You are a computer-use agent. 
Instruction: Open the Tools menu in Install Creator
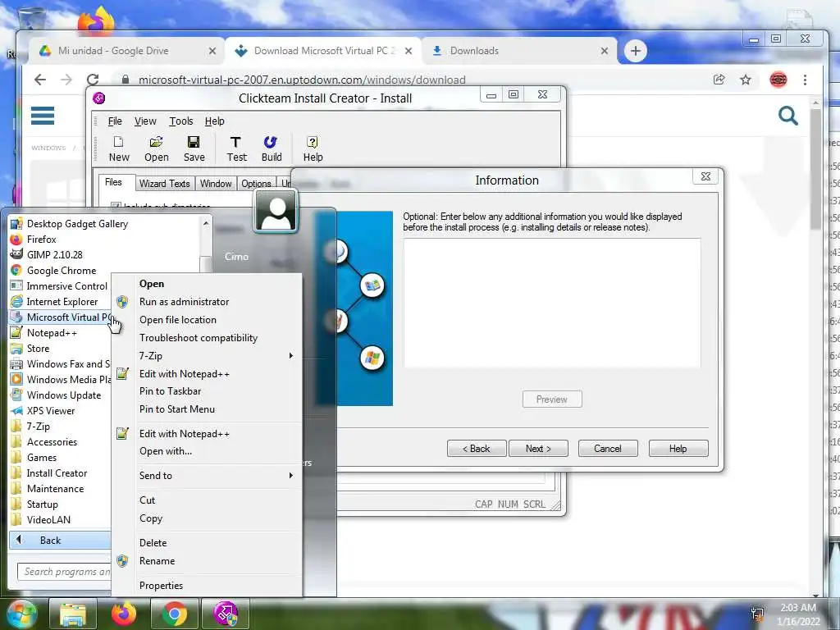[x=180, y=121]
